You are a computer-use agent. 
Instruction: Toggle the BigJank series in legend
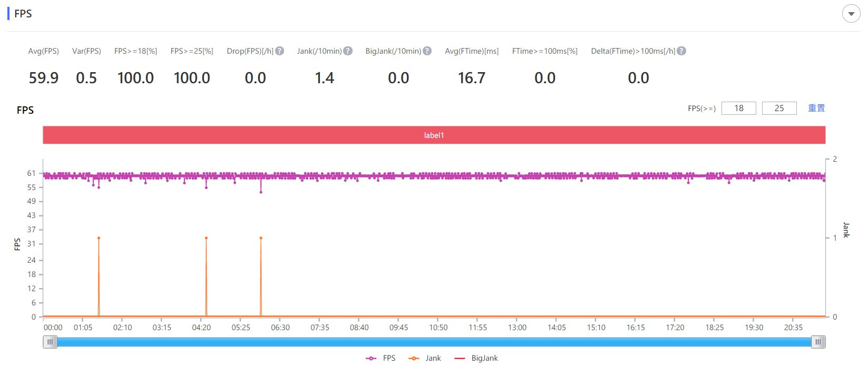coord(476,358)
